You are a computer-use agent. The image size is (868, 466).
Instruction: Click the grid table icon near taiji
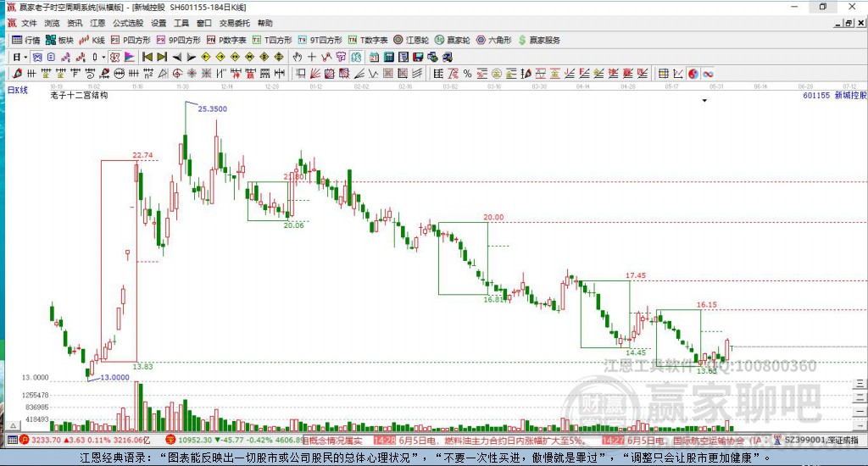(x=663, y=74)
